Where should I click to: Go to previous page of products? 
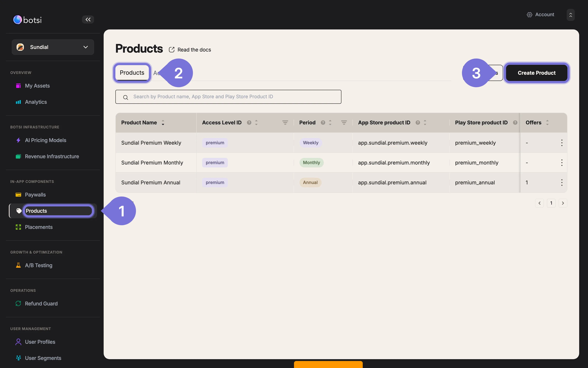[x=539, y=203]
